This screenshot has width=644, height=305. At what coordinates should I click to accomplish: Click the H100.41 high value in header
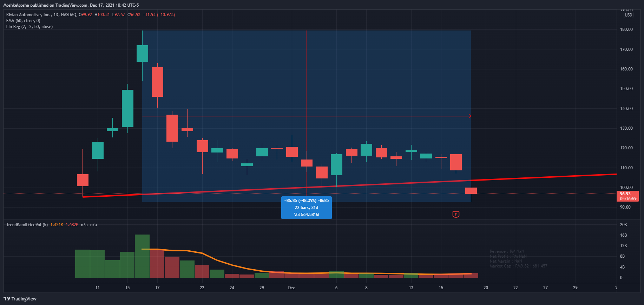[x=102, y=15]
